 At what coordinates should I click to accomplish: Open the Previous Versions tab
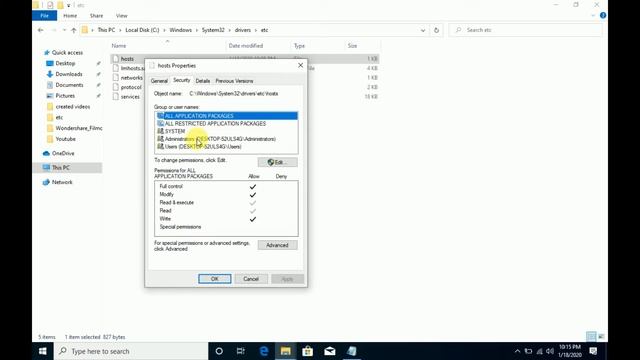coord(234,81)
